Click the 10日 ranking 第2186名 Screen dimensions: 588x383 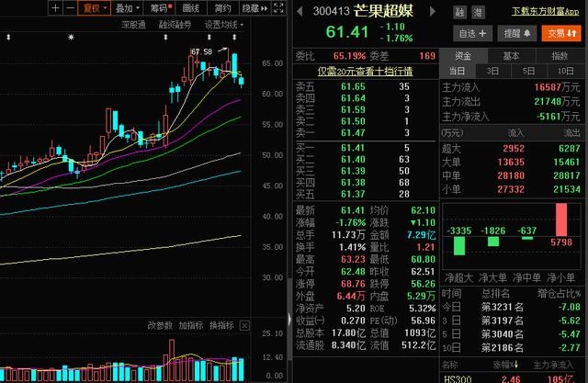click(503, 348)
